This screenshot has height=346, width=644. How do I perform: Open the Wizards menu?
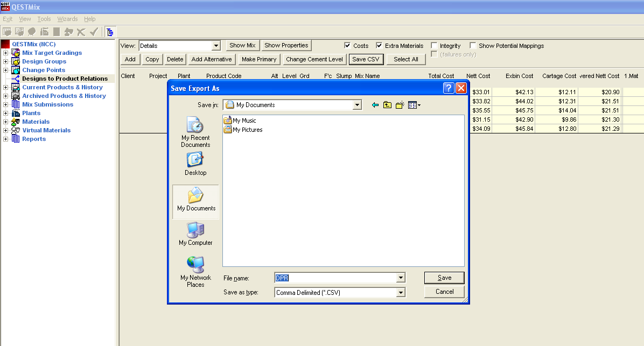(67, 19)
